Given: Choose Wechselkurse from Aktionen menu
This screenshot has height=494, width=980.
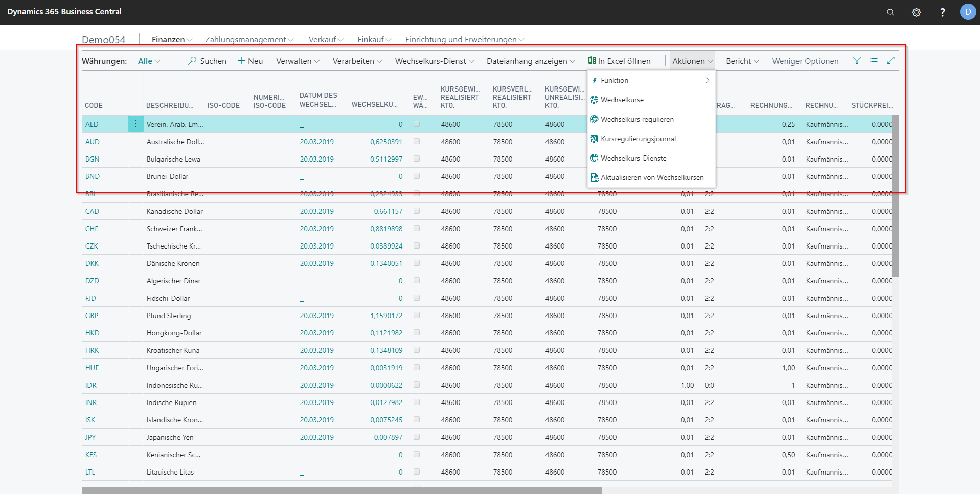Looking at the screenshot, I should [x=622, y=100].
